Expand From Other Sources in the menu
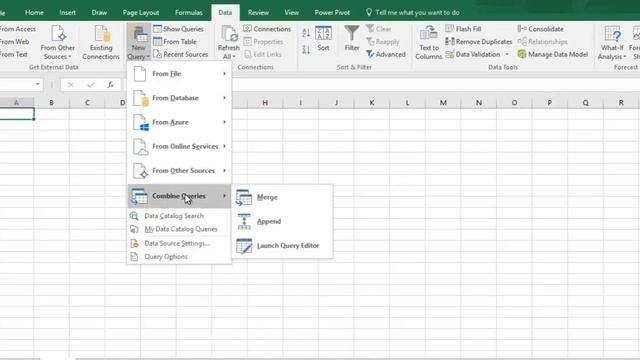 click(x=179, y=171)
